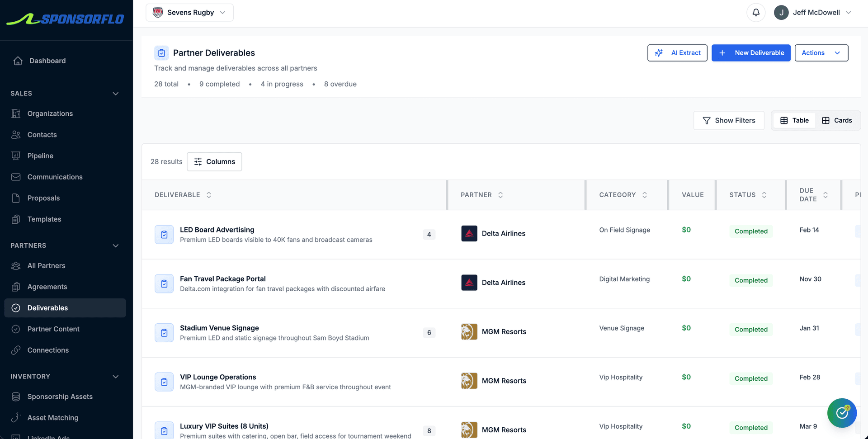Screen dimensions: 868x439
Task: Click the Delta Airlines partner logo
Action: tap(469, 233)
